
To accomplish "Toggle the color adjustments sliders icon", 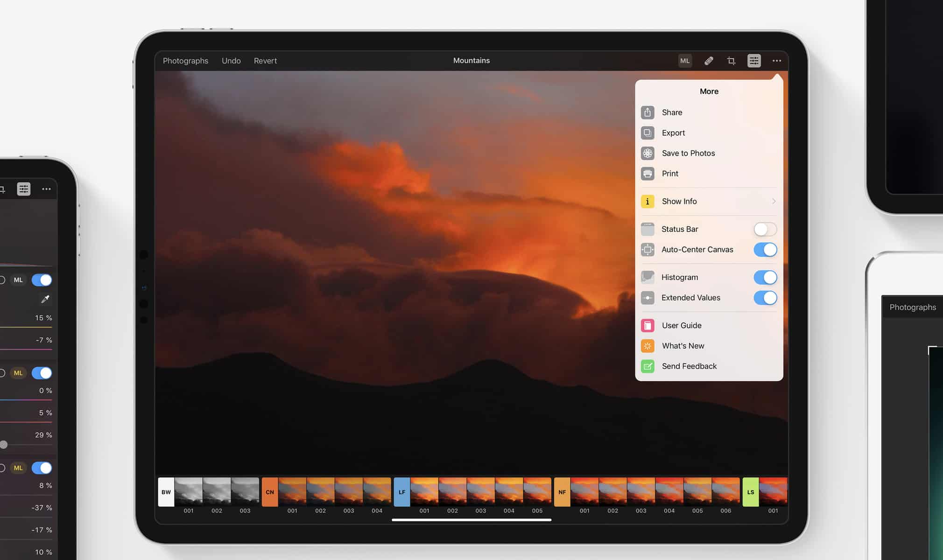I will (x=753, y=61).
